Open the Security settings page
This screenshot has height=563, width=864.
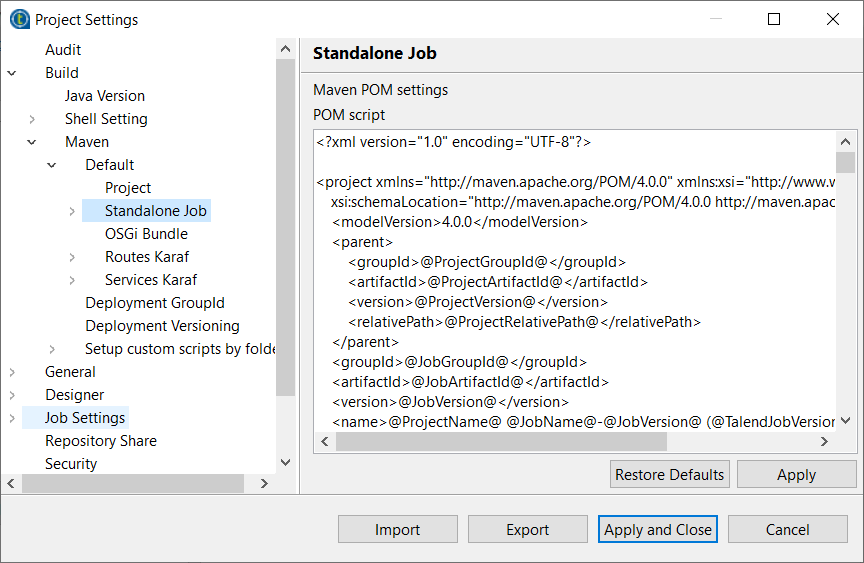tap(71, 464)
